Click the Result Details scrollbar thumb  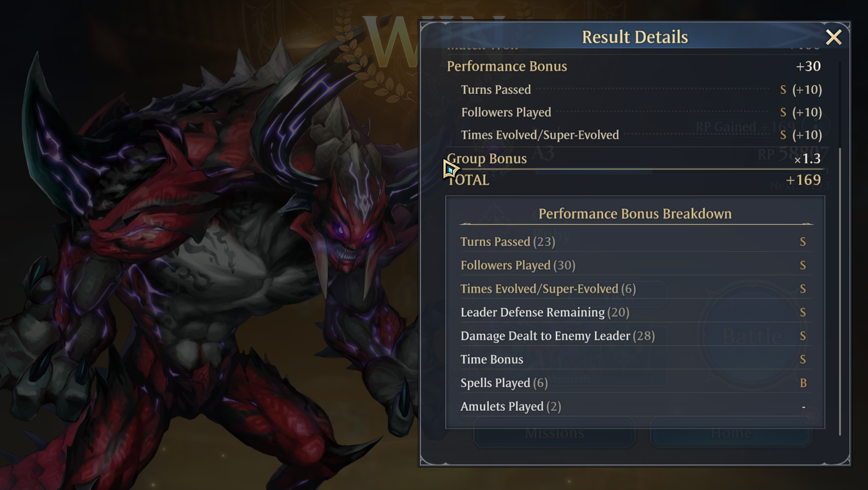[839, 292]
